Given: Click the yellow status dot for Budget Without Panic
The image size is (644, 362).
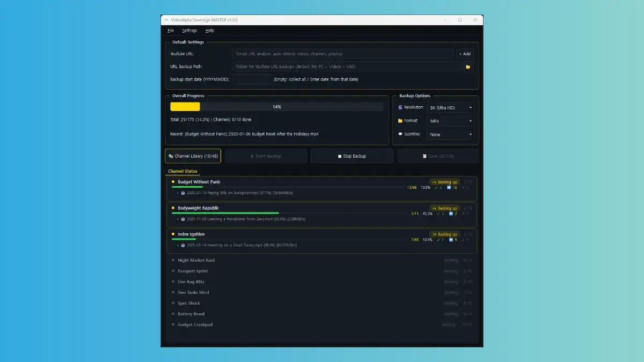Looking at the screenshot, I should click(173, 182).
